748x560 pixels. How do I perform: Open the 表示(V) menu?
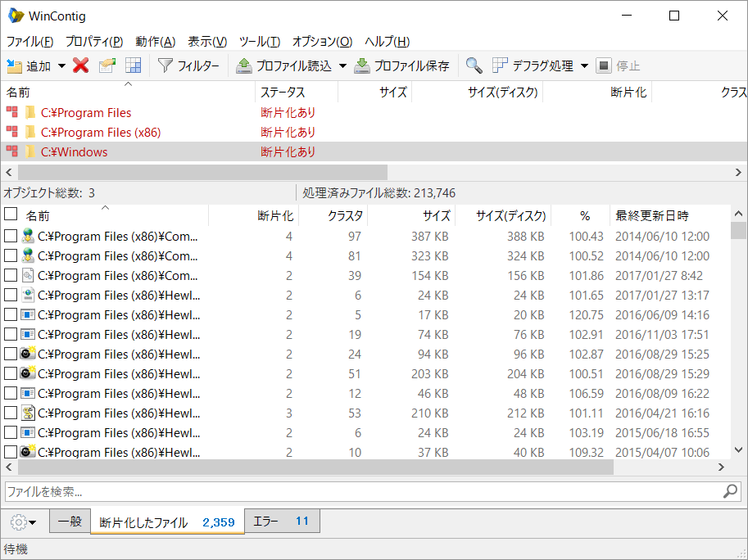pyautogui.click(x=207, y=42)
